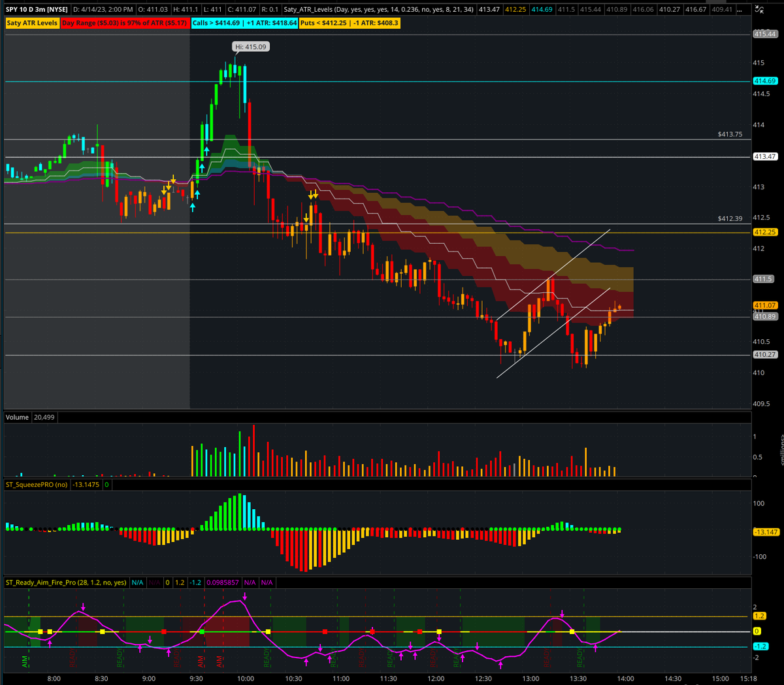Click the $413.75 level label
The width and height of the screenshot is (784, 685).
(730, 134)
